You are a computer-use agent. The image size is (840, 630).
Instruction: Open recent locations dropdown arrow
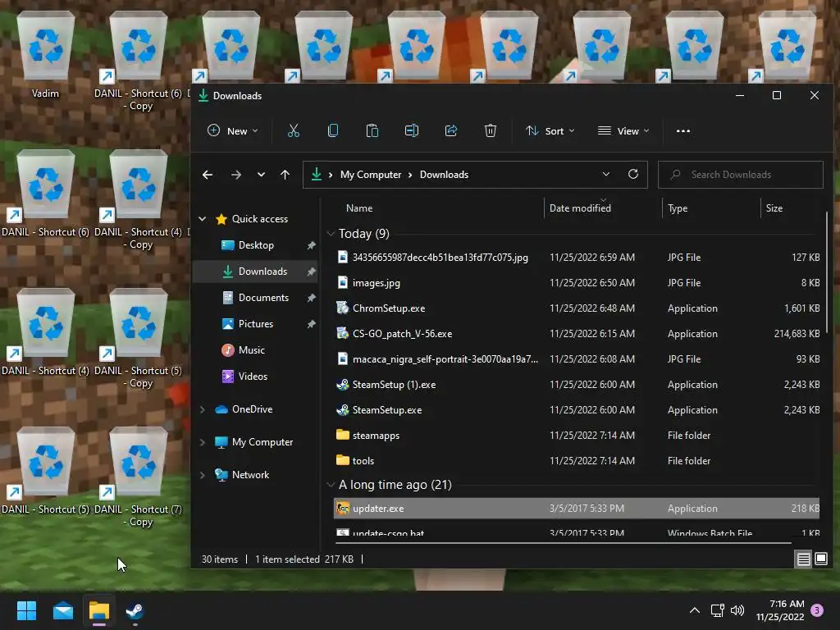(261, 175)
